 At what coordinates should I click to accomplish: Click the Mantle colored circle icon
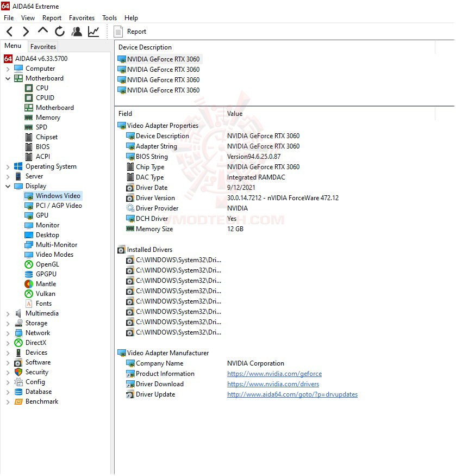tap(29, 284)
